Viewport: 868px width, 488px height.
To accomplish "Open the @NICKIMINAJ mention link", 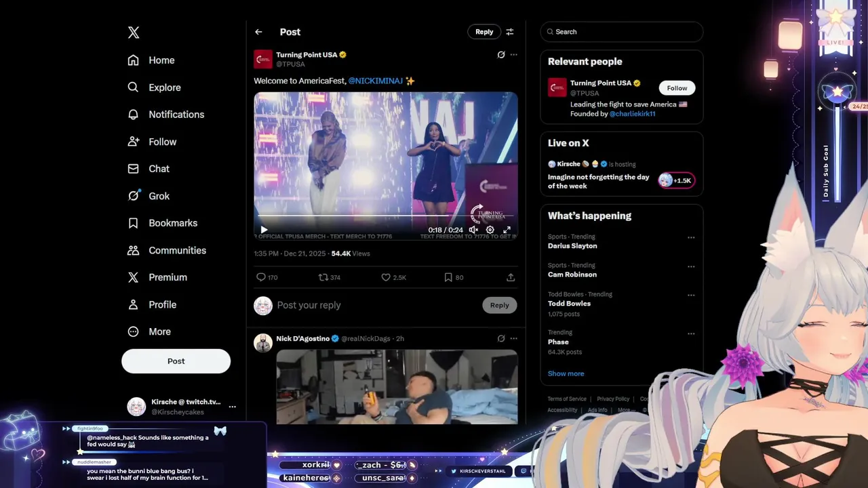I will pos(376,81).
